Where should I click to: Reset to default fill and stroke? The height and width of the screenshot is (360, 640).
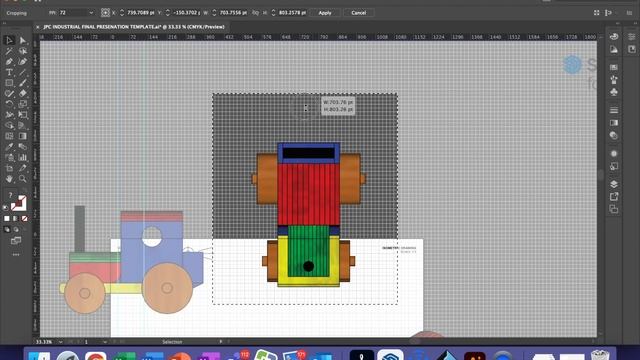pos(6,208)
